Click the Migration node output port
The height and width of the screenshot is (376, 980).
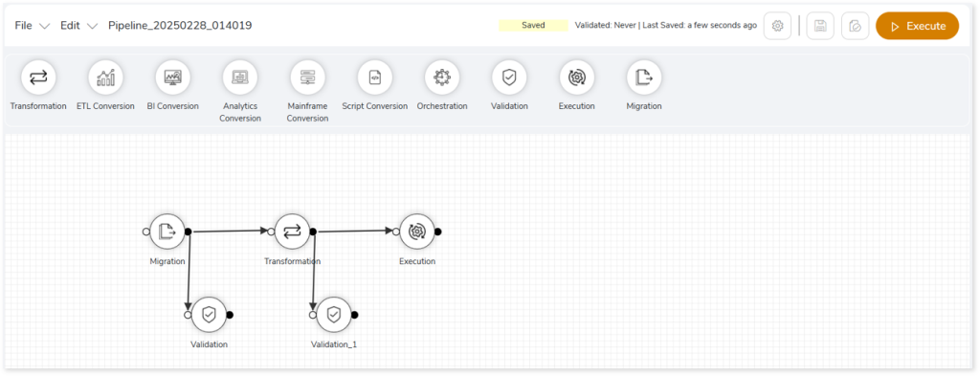[189, 232]
